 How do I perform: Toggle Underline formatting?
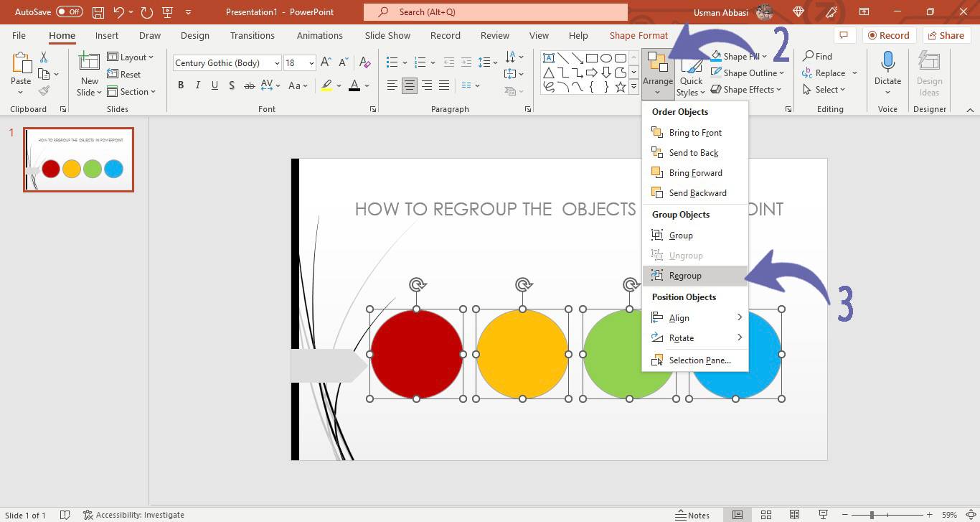click(215, 85)
